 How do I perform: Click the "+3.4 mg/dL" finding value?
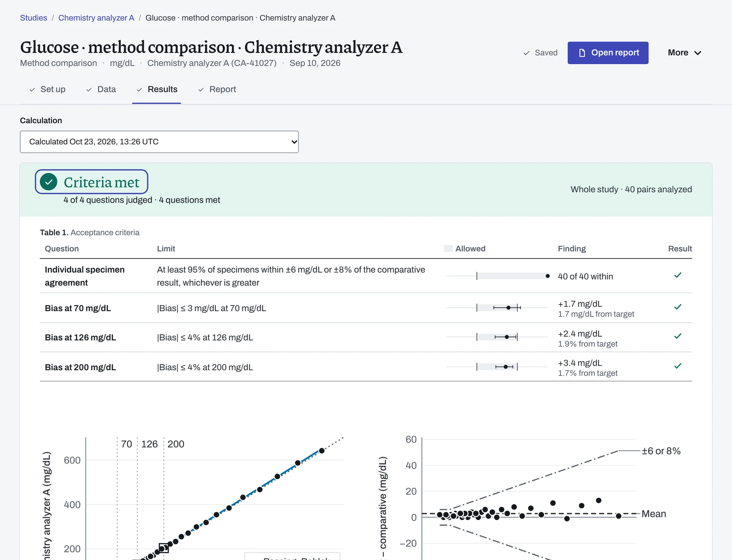(580, 363)
